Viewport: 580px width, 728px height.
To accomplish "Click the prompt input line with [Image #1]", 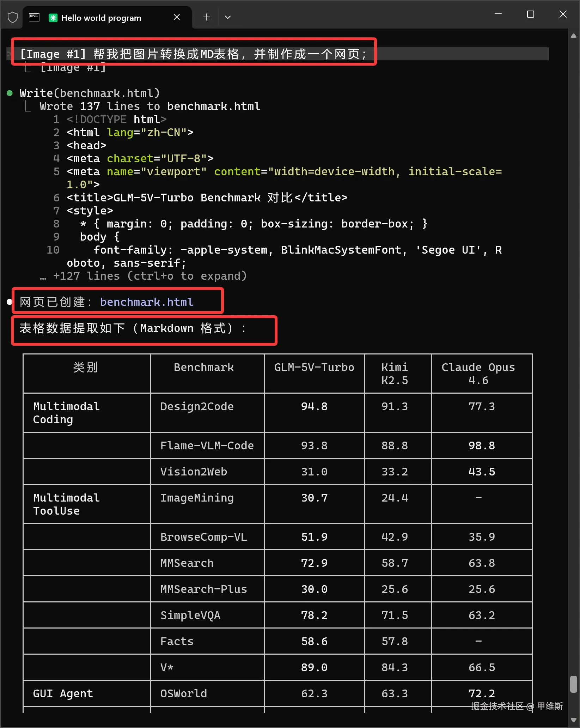I will pos(277,54).
